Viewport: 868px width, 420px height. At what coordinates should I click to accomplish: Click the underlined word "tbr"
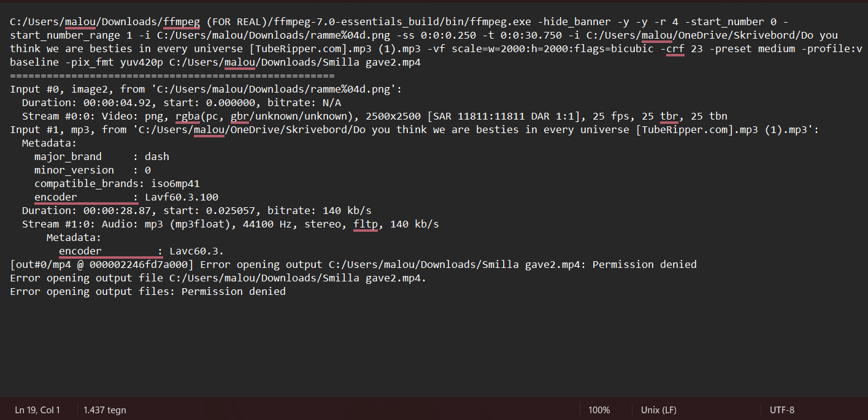coord(669,116)
